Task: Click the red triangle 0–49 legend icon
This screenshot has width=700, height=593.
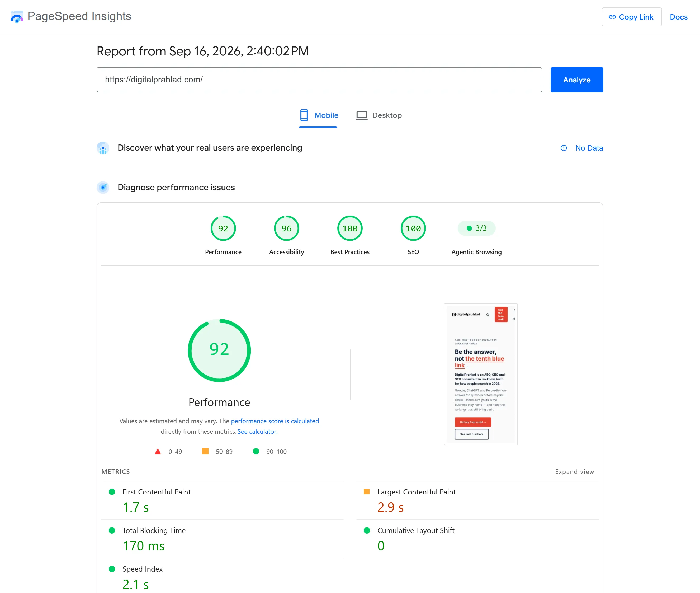Action: tap(158, 451)
